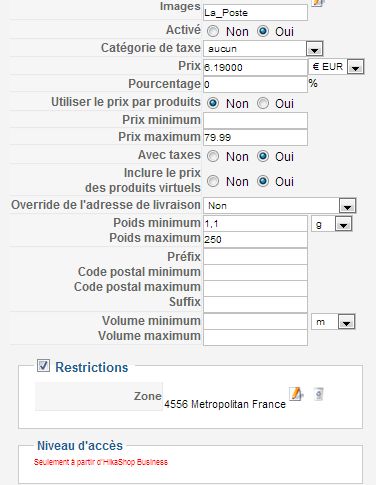The image size is (376, 485).
Task: Select Non for Inclure le prix des produits virtuels
Action: pyautogui.click(x=213, y=181)
